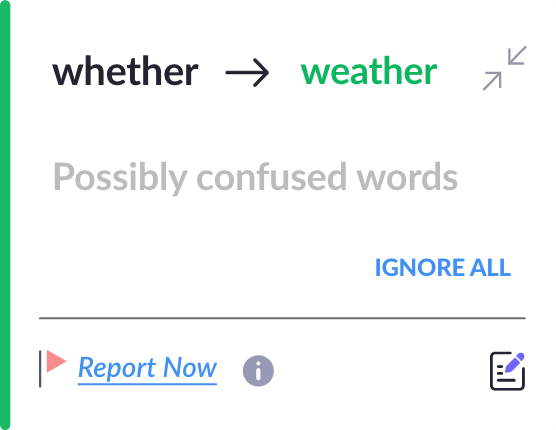Select the original word 'whether'
Image resolution: width=556 pixels, height=430 pixels.
tap(125, 71)
